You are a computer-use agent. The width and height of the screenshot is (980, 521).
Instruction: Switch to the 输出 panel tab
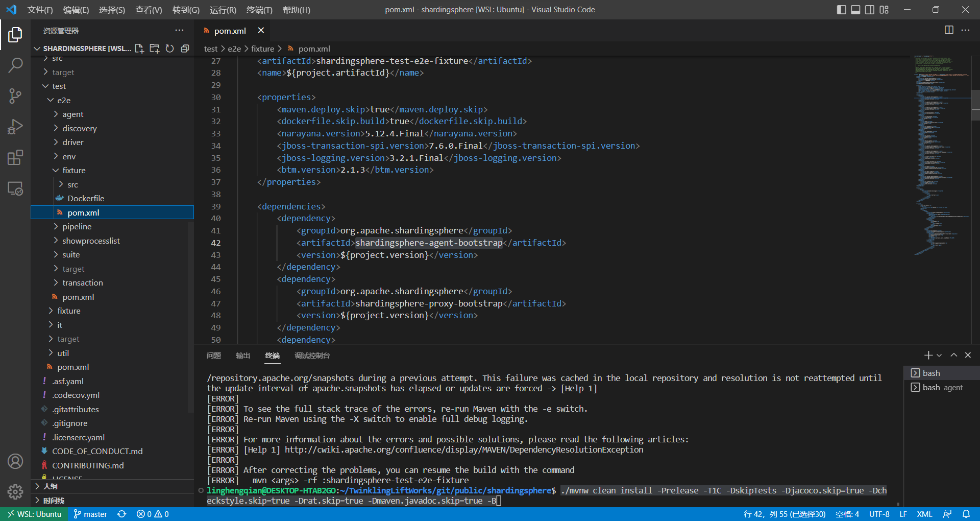(243, 356)
